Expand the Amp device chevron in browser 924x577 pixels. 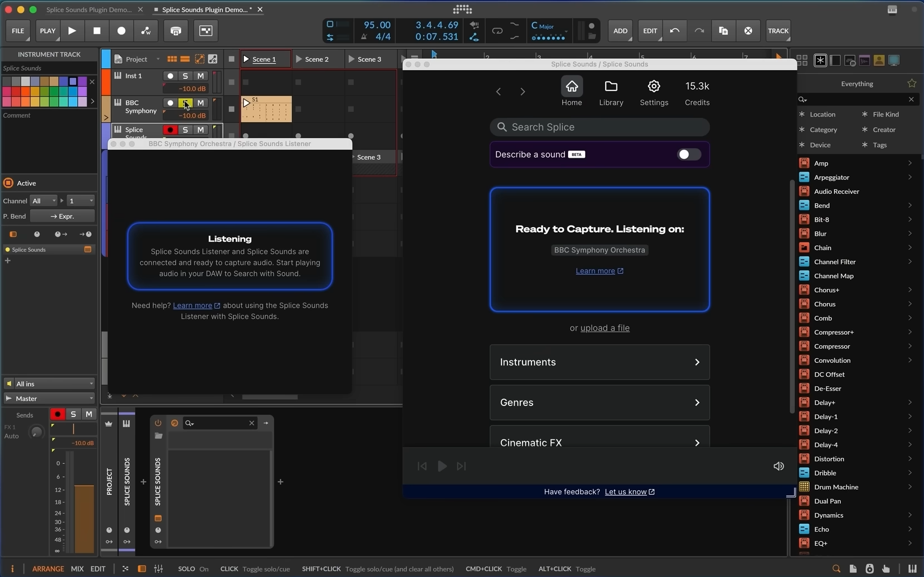coord(910,163)
